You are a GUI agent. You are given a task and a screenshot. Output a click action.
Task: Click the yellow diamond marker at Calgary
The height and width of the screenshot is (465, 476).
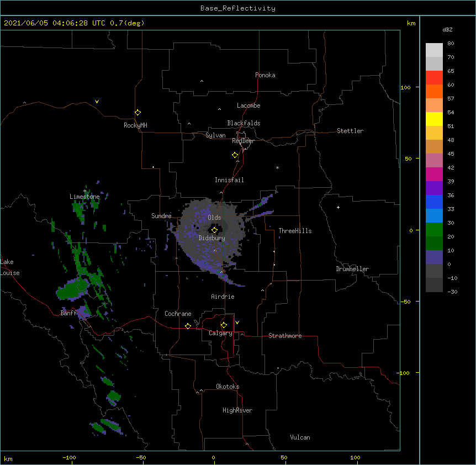[224, 325]
